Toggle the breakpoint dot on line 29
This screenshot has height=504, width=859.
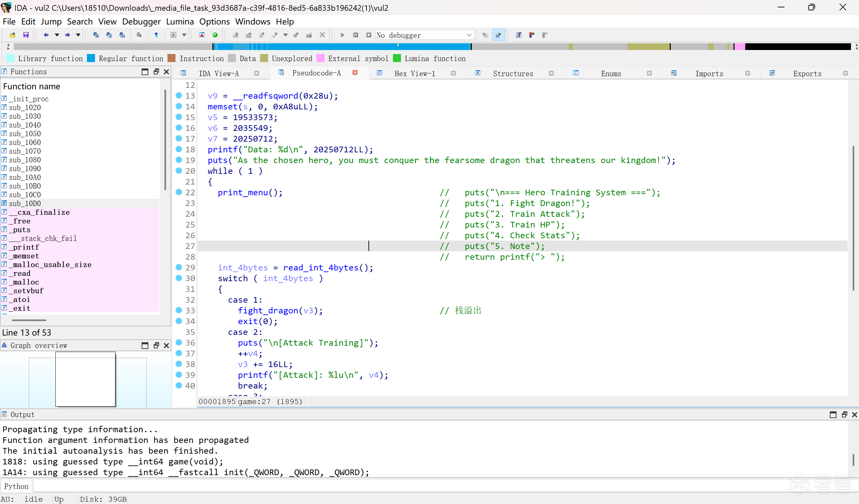click(x=179, y=267)
